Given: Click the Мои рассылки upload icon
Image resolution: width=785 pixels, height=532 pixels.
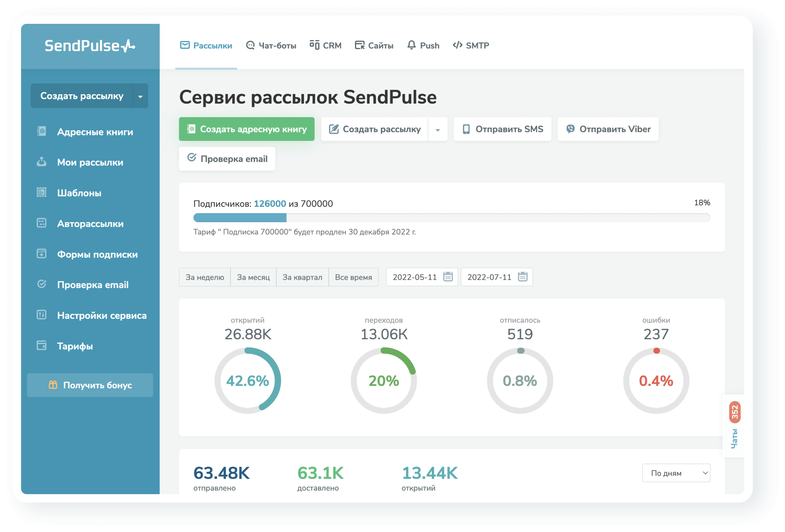Looking at the screenshot, I should click(x=41, y=162).
